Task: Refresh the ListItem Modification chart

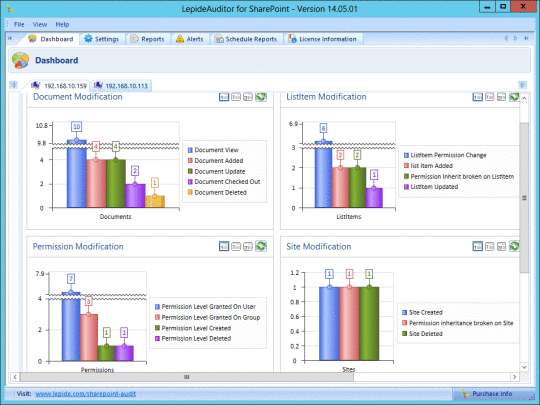Action: point(514,97)
